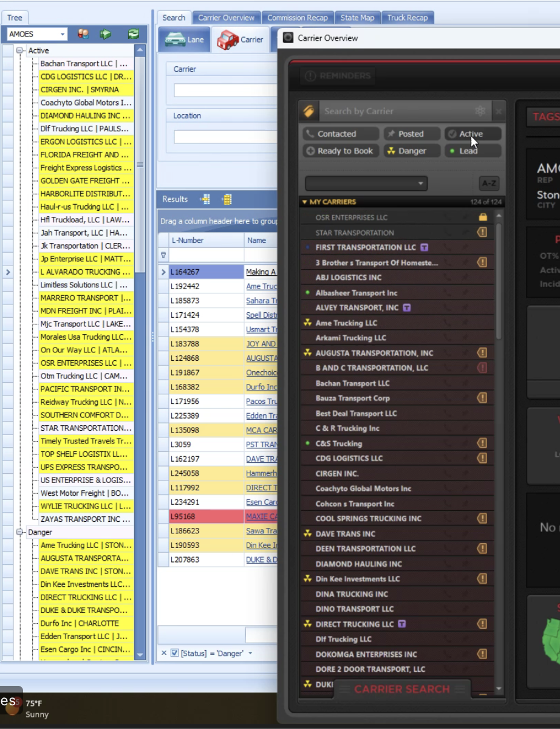
Task: Click the green arrow icon beside AMOES dropdown
Action: tap(106, 34)
